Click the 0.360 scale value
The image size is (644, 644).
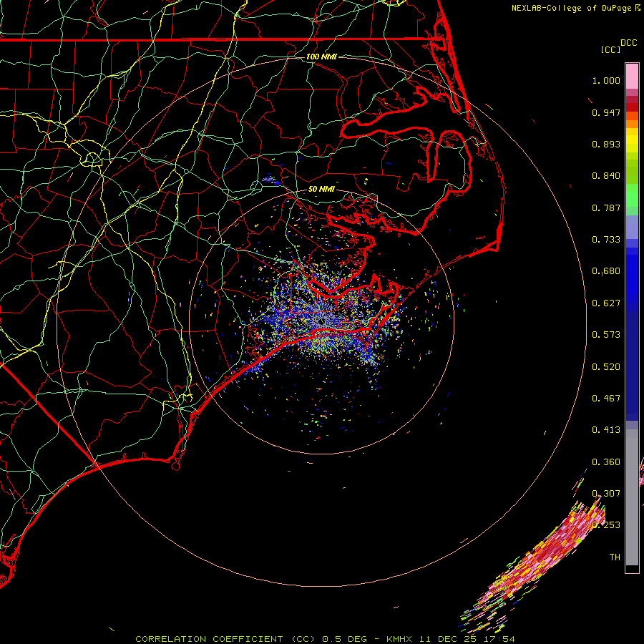(x=606, y=462)
